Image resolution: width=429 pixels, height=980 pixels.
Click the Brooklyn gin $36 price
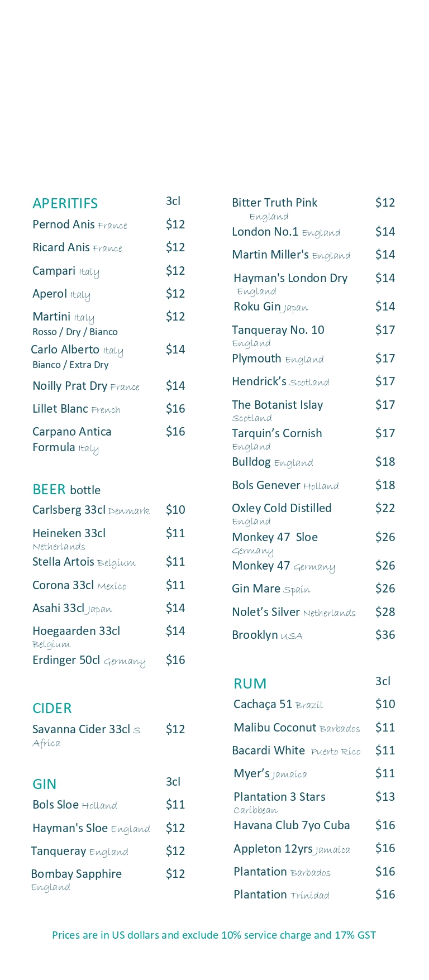pyautogui.click(x=385, y=635)
